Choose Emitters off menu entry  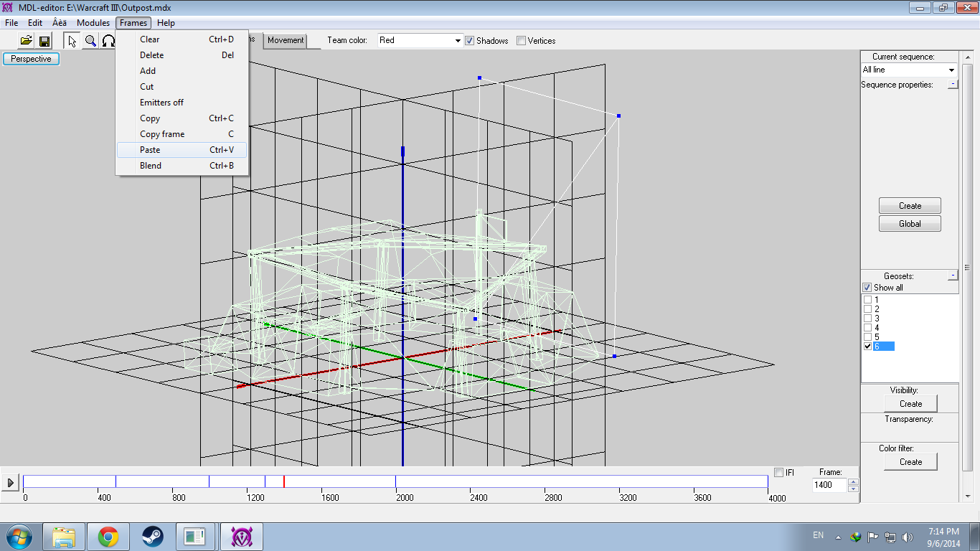pyautogui.click(x=182, y=103)
